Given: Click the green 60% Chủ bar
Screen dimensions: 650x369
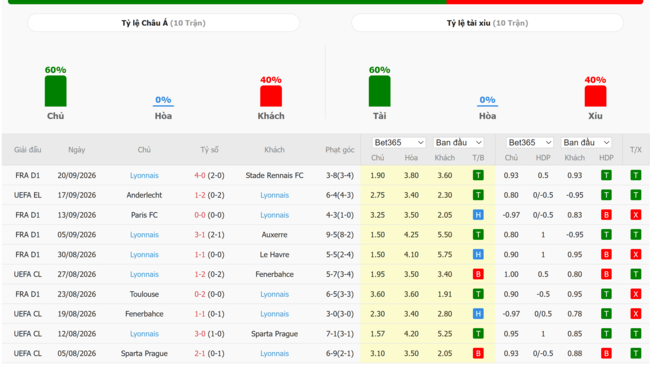Looking at the screenshot, I should (x=56, y=91).
